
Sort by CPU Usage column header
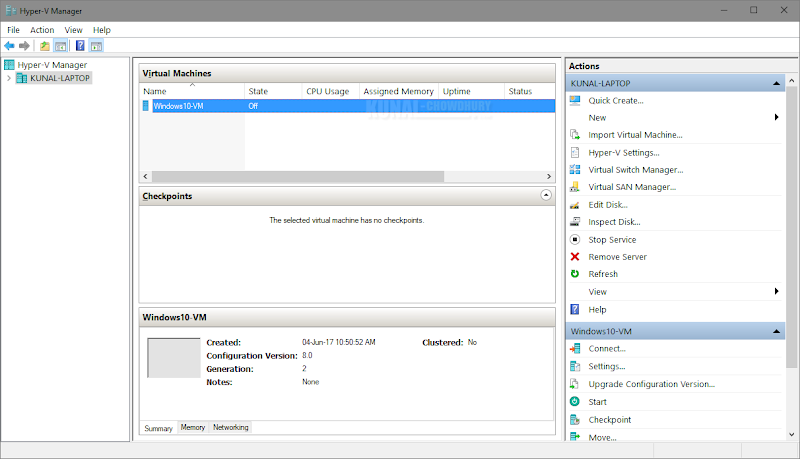click(x=331, y=91)
